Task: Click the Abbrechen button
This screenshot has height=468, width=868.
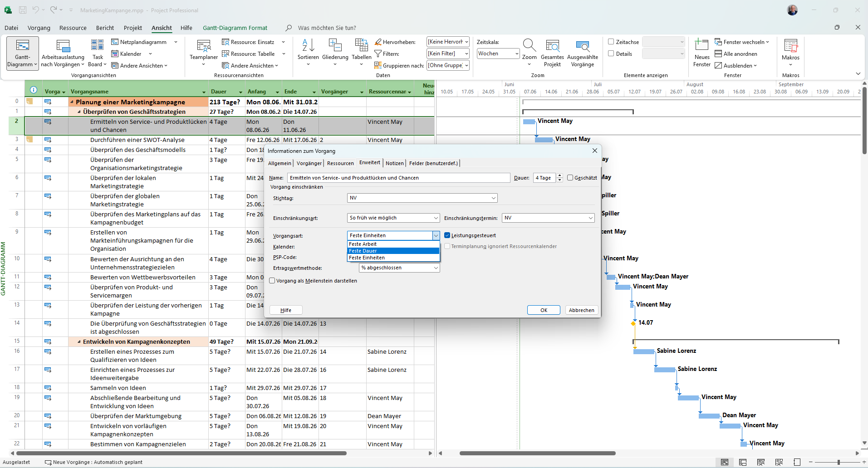Action: (581, 310)
